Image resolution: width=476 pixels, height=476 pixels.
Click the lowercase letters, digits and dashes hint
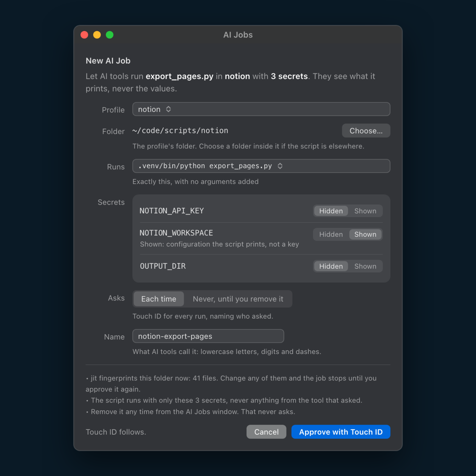(x=227, y=352)
